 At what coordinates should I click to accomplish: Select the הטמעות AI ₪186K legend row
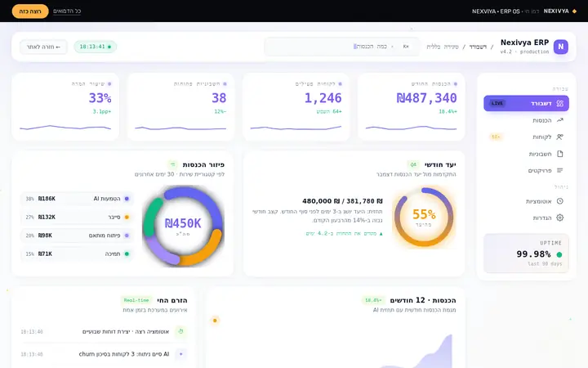(77, 199)
